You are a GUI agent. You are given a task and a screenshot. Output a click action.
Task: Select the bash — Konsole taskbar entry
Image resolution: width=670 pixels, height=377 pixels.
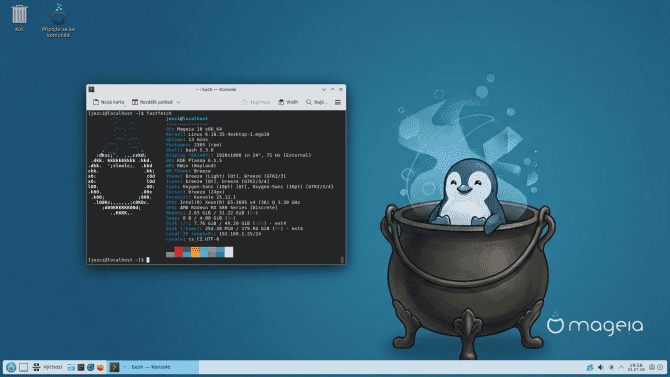[x=153, y=367]
